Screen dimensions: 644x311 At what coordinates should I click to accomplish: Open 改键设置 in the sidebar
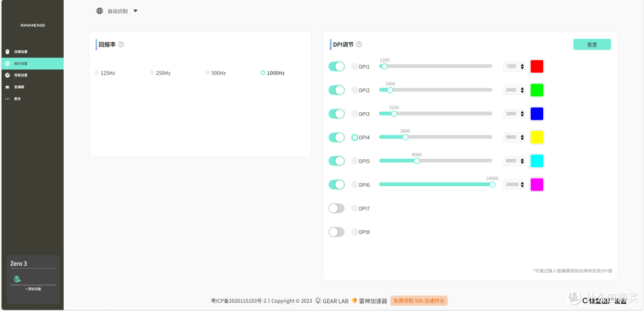click(32, 52)
